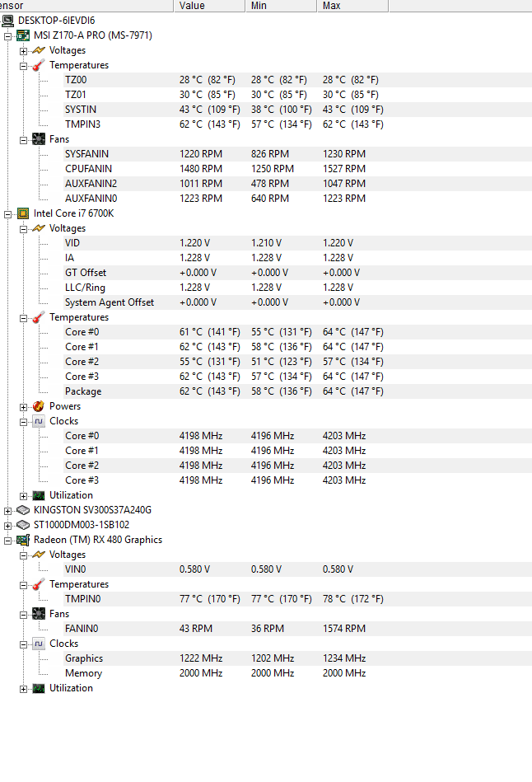Viewport: 532px width, 782px height.
Task: Select the IA voltage row
Action: pyautogui.click(x=298, y=258)
